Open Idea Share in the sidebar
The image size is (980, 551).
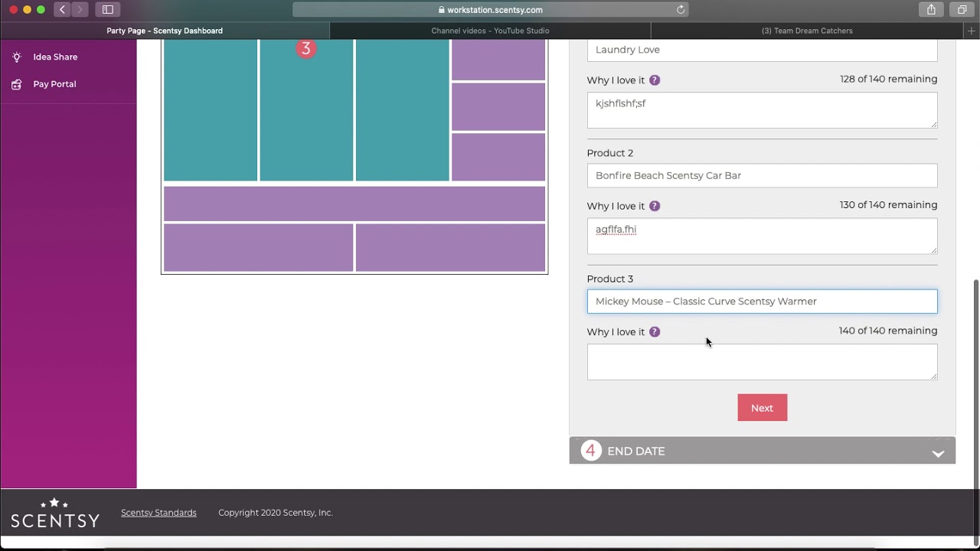pos(55,57)
